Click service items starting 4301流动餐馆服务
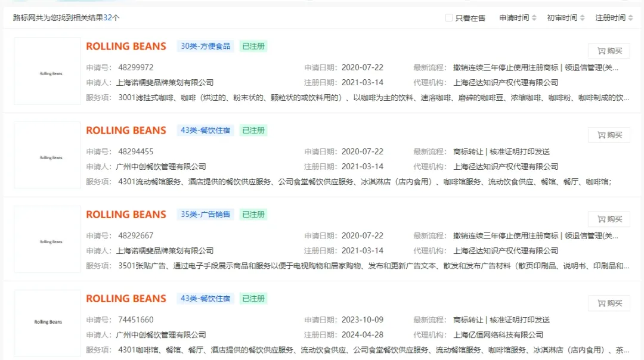 [x=365, y=182]
